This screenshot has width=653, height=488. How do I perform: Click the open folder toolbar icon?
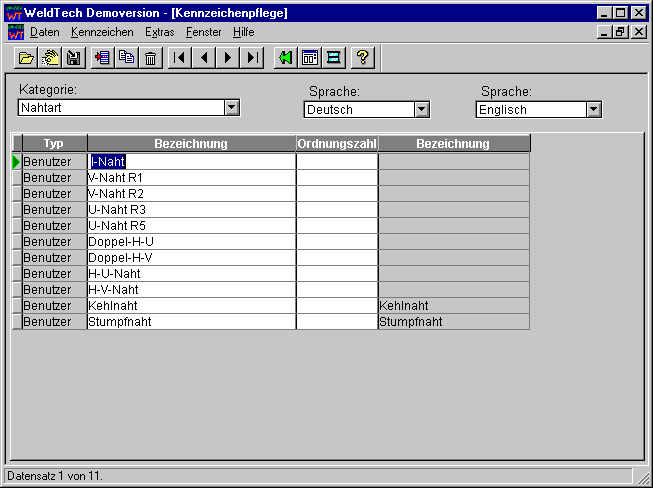27,58
